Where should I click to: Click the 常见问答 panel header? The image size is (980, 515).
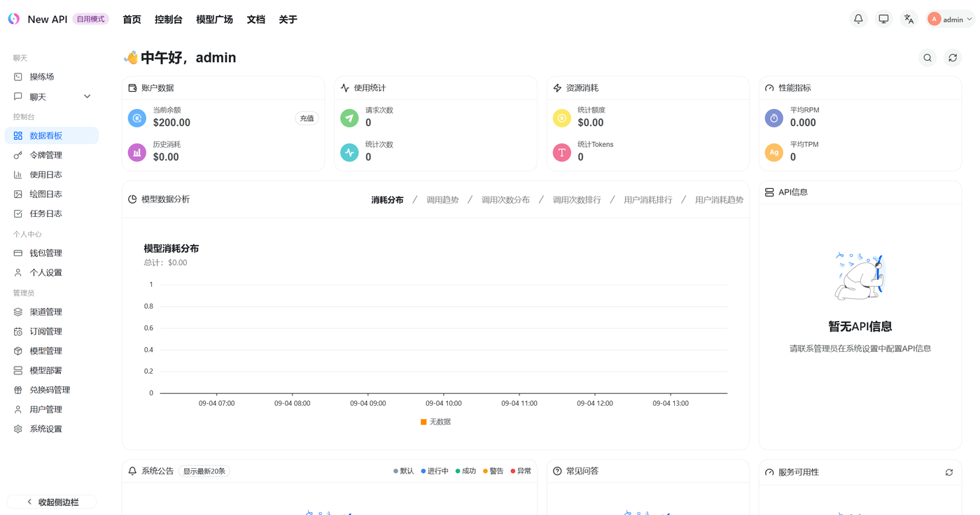647,472
